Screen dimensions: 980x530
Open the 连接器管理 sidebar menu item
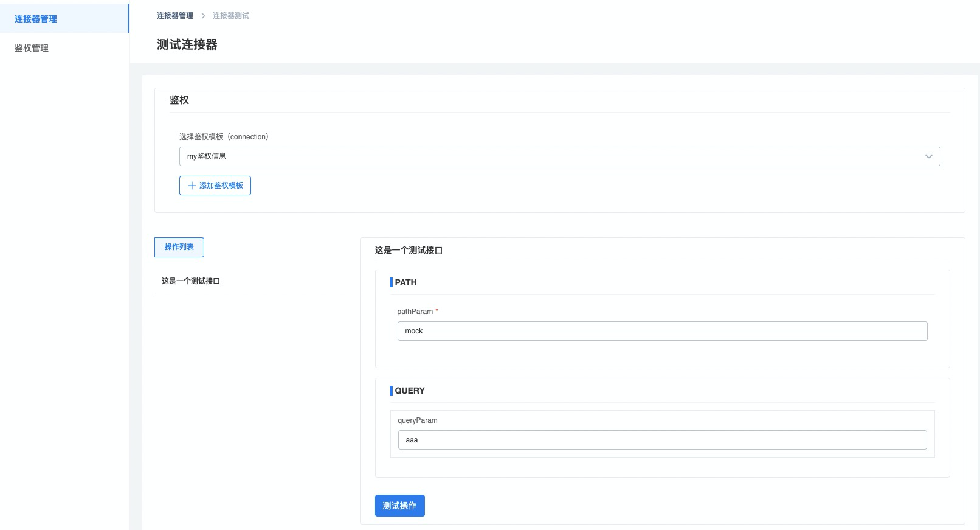pyautogui.click(x=36, y=19)
